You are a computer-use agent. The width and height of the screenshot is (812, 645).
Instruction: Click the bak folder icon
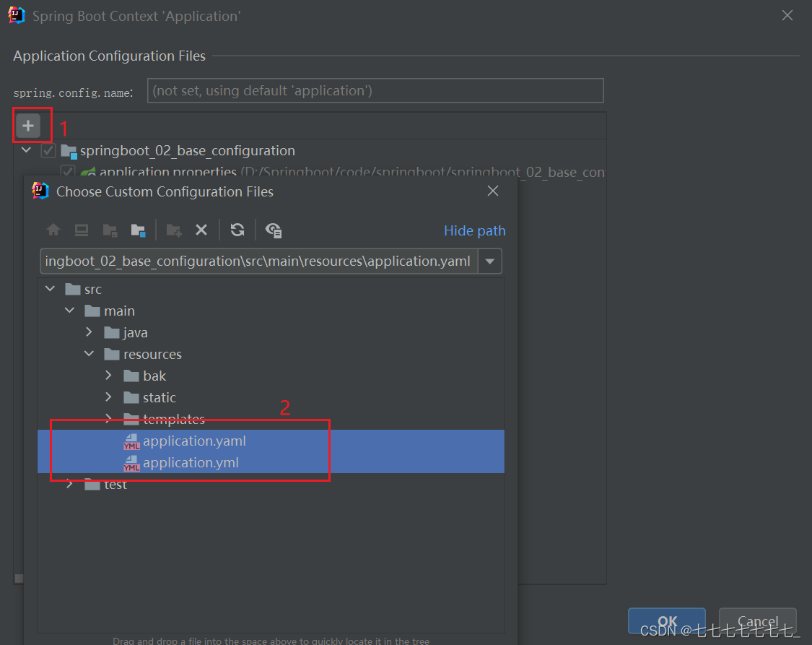pos(131,376)
